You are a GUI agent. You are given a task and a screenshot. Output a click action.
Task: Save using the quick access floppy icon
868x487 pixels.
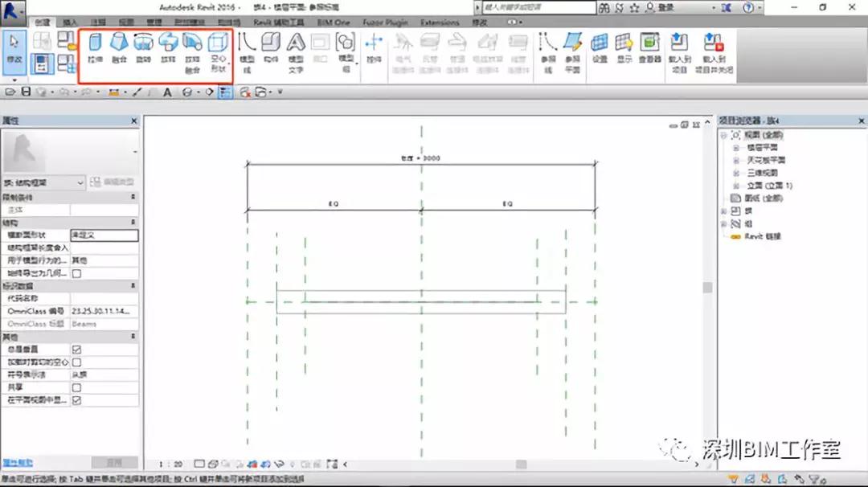pos(26,92)
